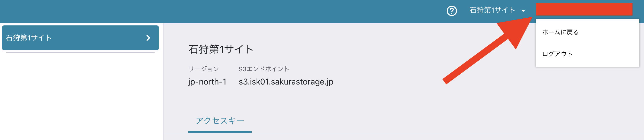The height and width of the screenshot is (140, 644).
Task: Click the redacted account name in header
Action: 584,9
